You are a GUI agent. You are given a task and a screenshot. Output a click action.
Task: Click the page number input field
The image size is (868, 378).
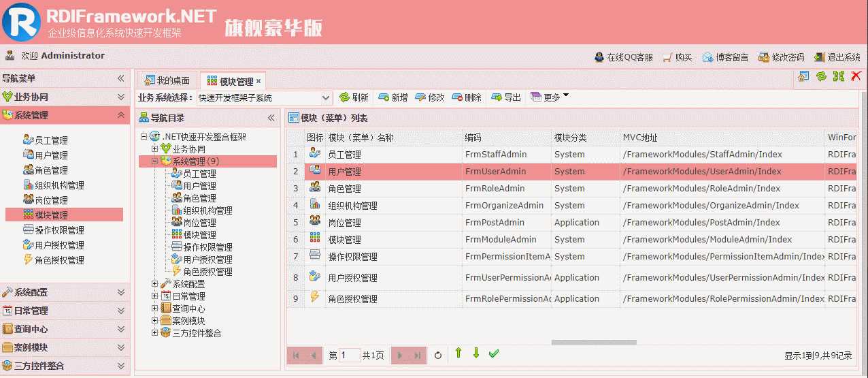tap(350, 355)
